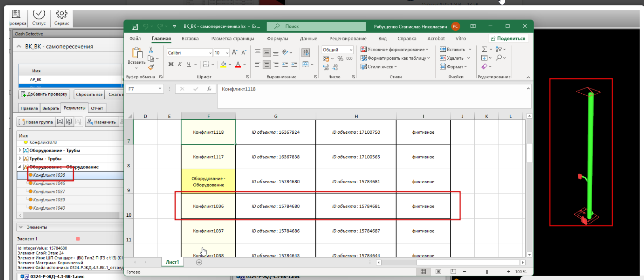This screenshot has height=280, width=644.
Task: Switch to Page Break Preview
Action: [x=453, y=272]
